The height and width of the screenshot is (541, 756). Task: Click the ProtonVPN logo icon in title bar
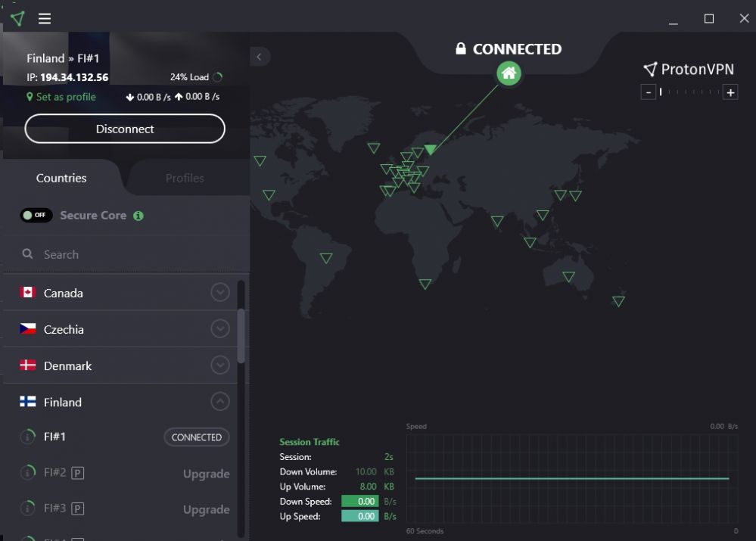click(x=17, y=19)
